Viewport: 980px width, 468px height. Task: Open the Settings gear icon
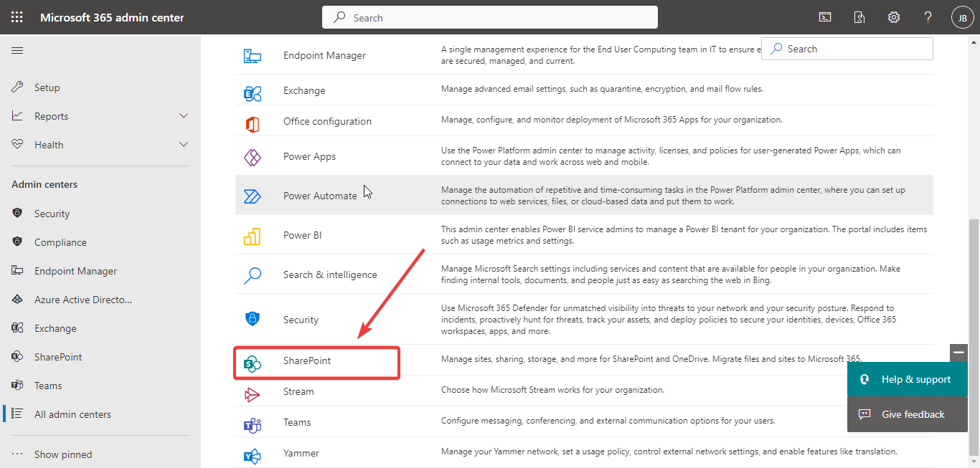(894, 17)
